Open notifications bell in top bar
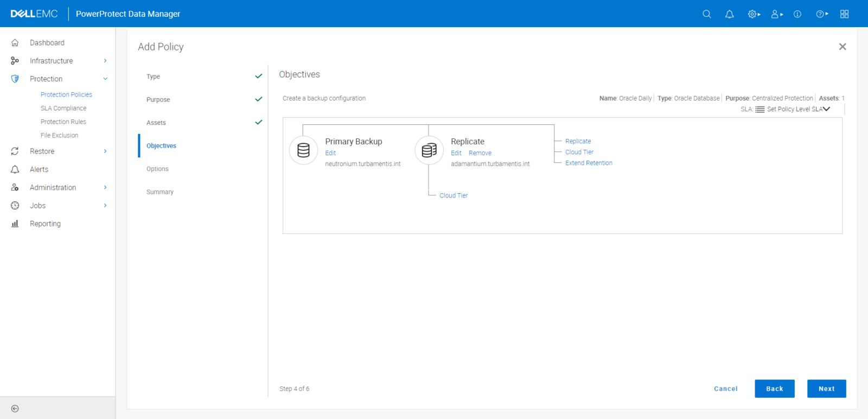This screenshot has height=419, width=868. pyautogui.click(x=730, y=14)
